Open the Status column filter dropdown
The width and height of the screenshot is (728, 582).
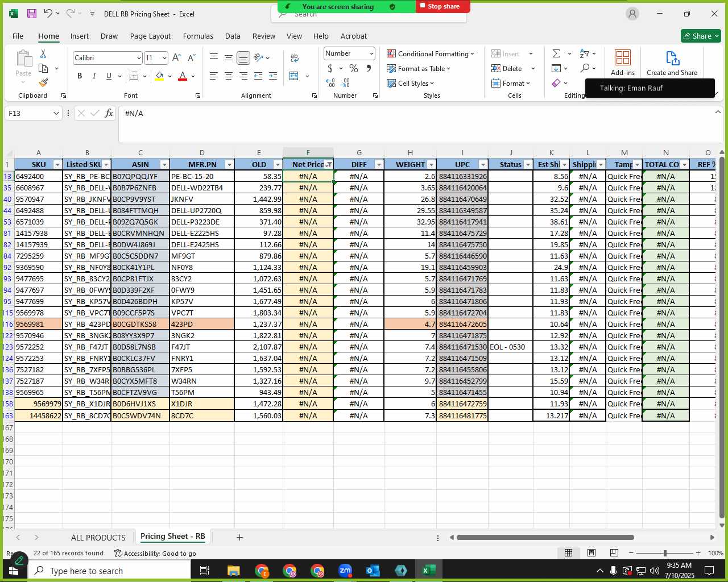click(528, 165)
